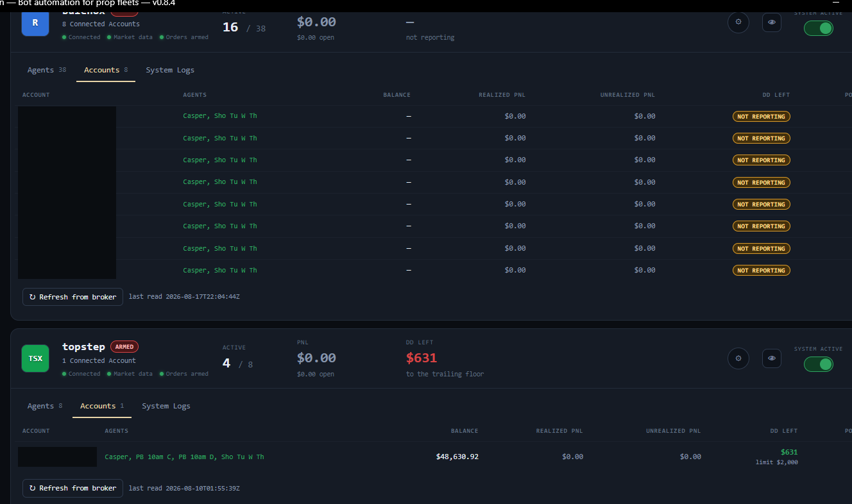Click 'Connected' status on the R fleet card
The height and width of the screenshot is (504, 852).
pos(81,37)
